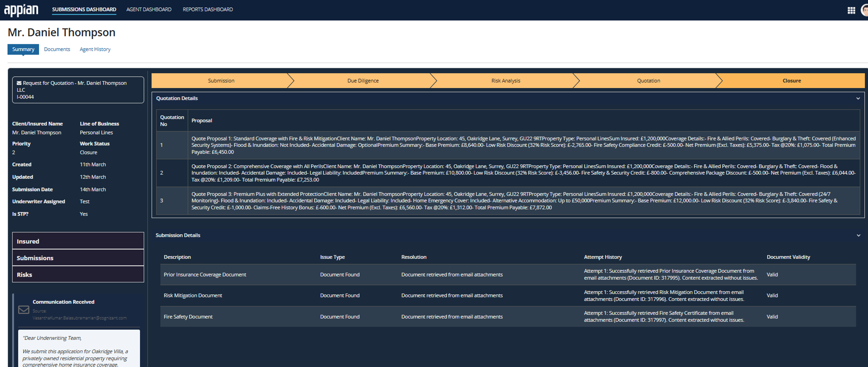The width and height of the screenshot is (868, 367).
Task: Collapse the Submission Details section
Action: 858,235
